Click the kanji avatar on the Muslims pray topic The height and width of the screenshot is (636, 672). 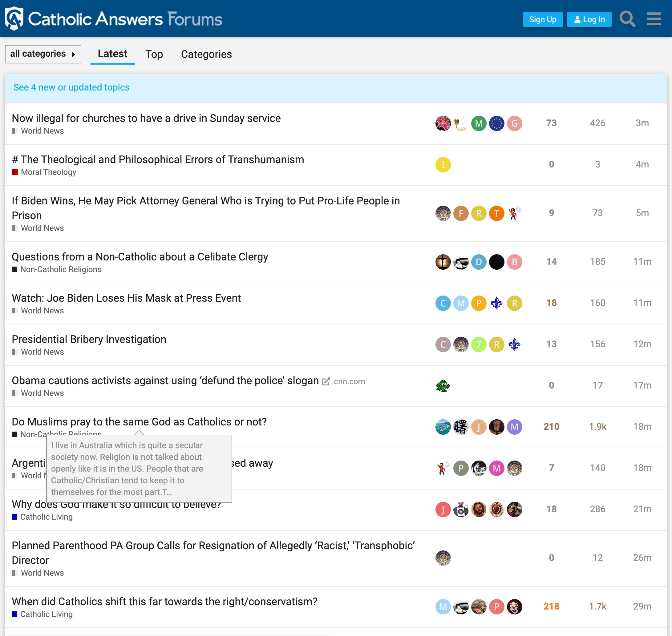tap(461, 427)
